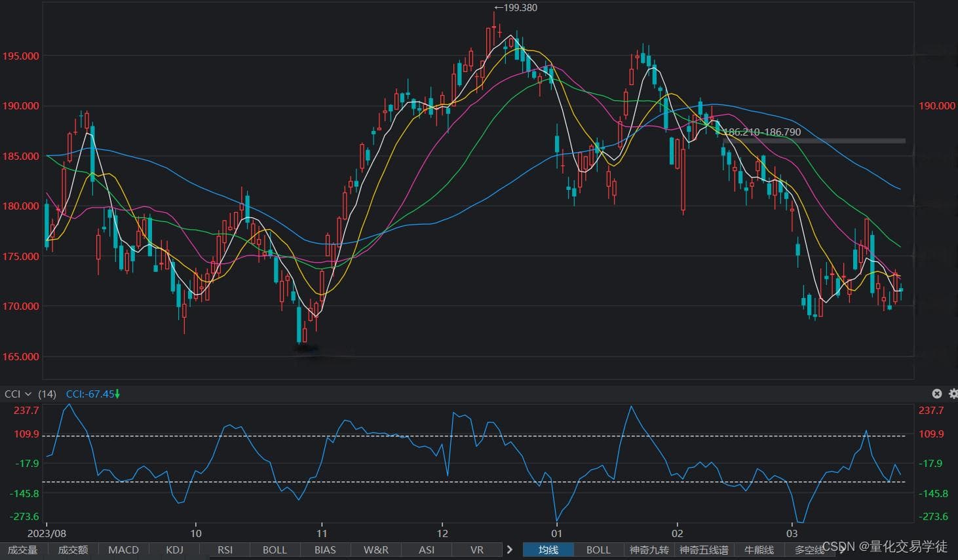This screenshot has width=958, height=560.
Task: Expand more sub-chart indicators arrow
Action: click(510, 550)
